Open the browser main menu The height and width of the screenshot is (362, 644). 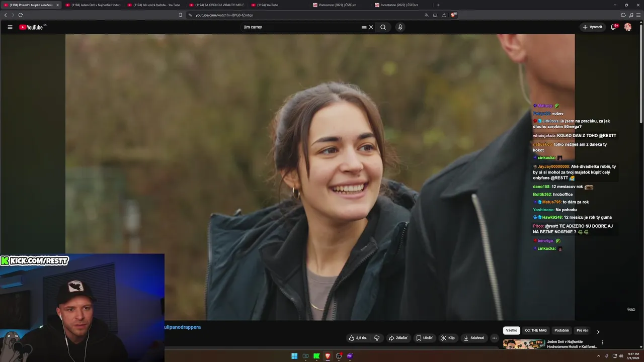click(638, 15)
